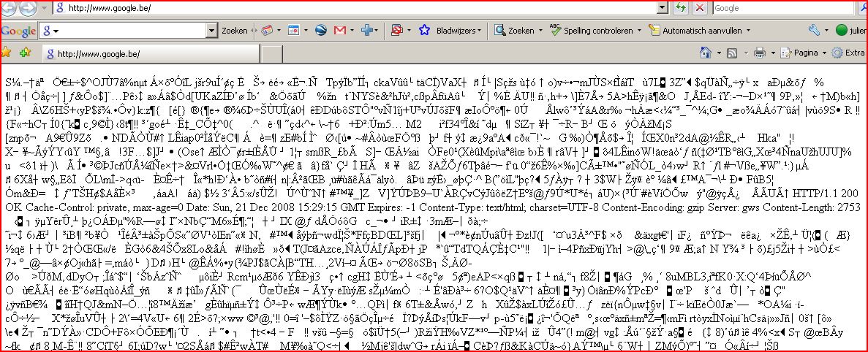The image size is (868, 352).
Task: Refresh the page with the green arrows
Action: click(681, 8)
